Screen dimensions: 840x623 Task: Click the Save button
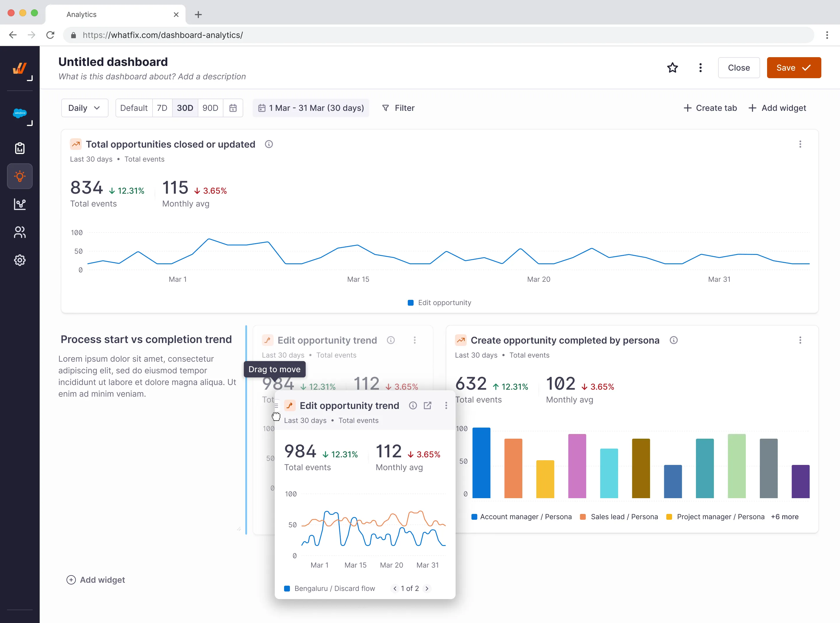(794, 68)
